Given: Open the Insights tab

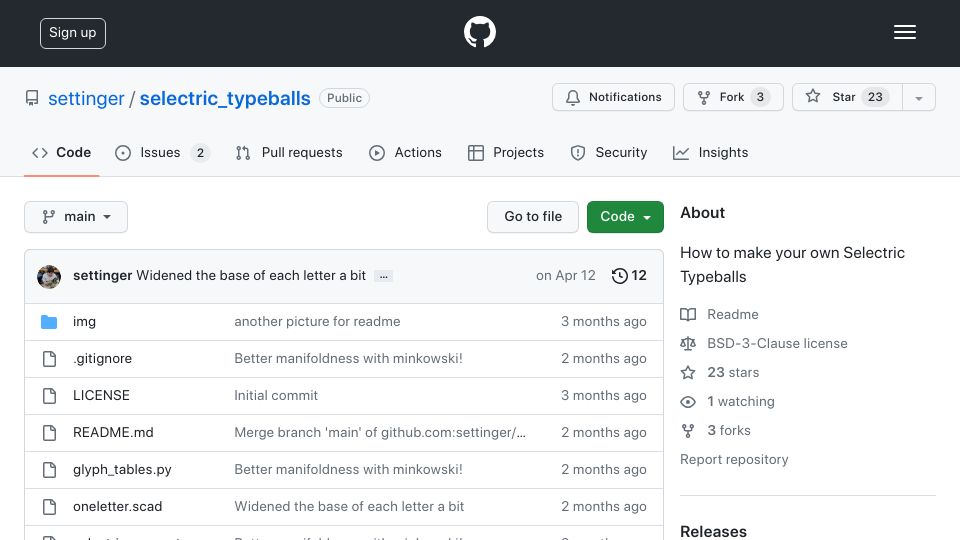Looking at the screenshot, I should (x=710, y=152).
